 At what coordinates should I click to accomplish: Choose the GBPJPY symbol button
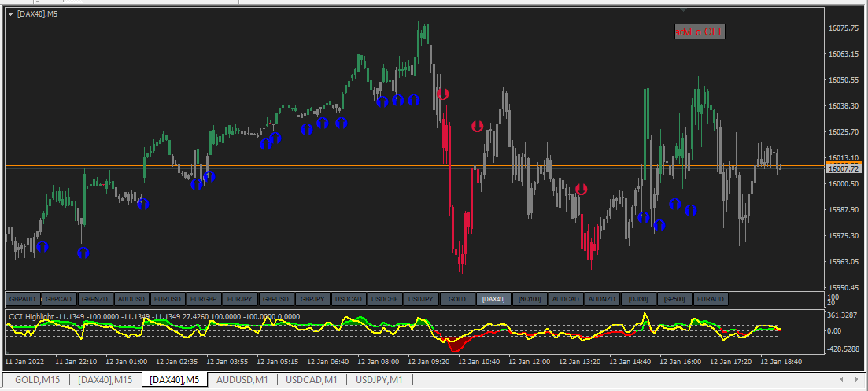pos(312,299)
